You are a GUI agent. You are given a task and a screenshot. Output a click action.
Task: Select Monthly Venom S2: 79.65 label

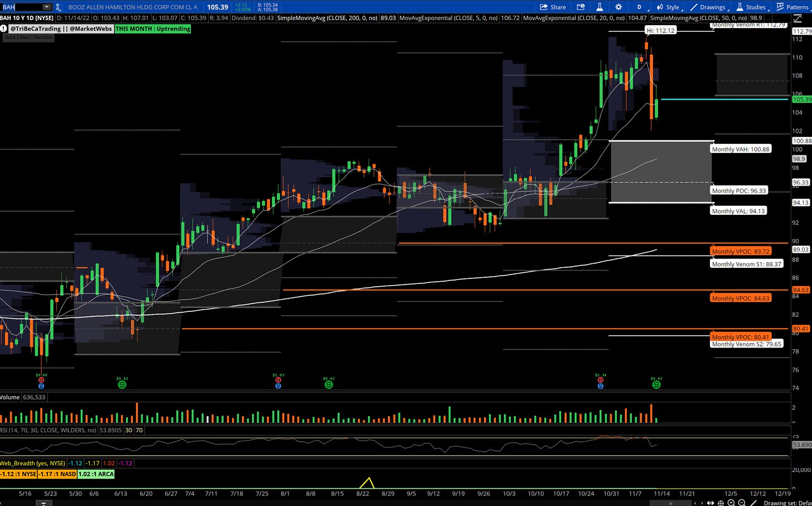747,344
